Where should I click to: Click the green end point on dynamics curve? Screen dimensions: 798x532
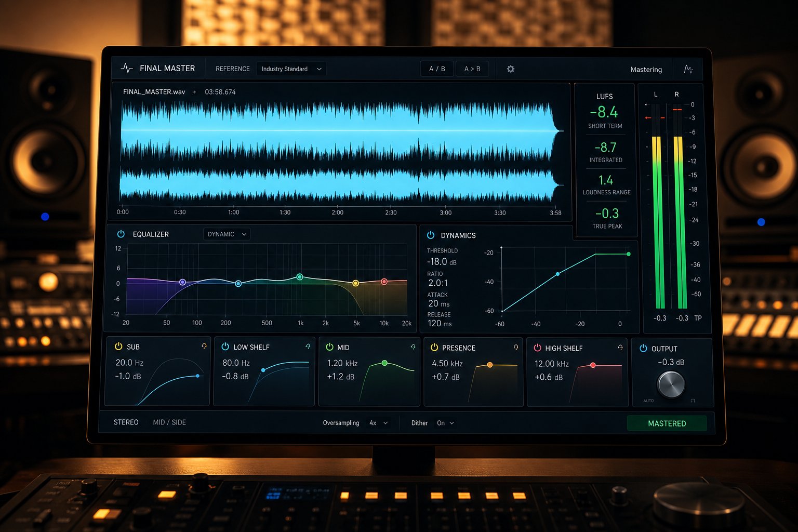point(629,254)
